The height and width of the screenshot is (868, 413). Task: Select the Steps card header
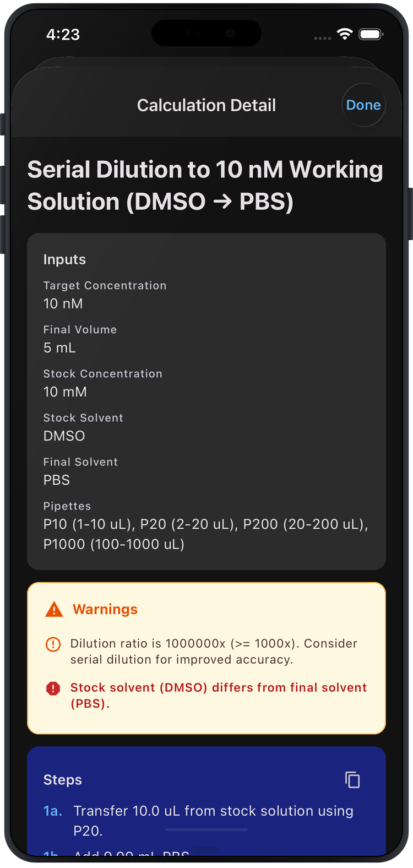tap(62, 779)
